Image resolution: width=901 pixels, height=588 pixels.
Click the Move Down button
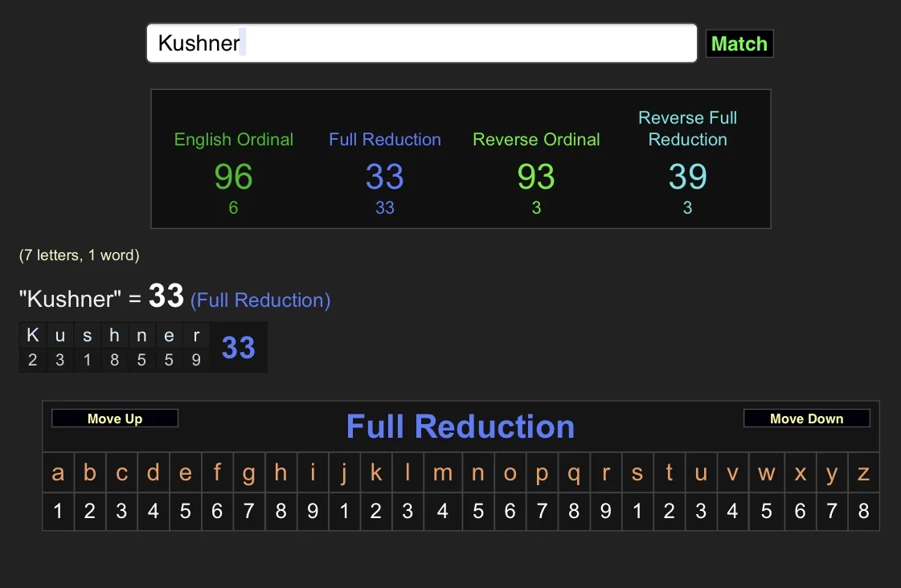[807, 419]
